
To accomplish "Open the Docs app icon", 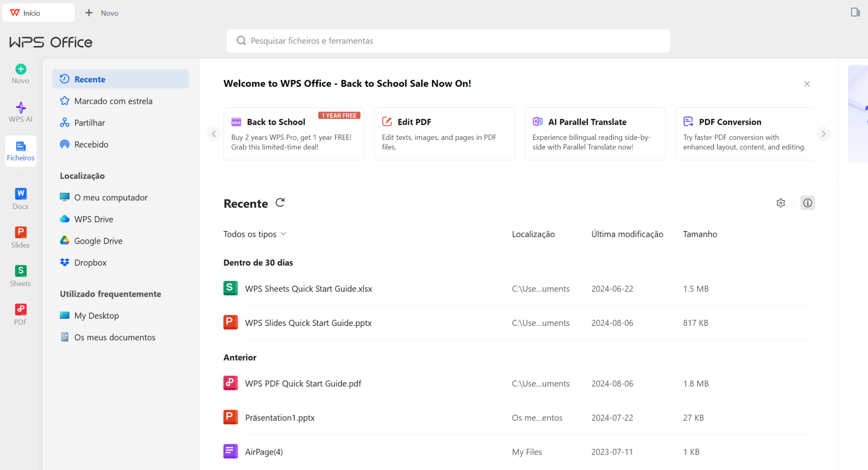I will [20, 199].
